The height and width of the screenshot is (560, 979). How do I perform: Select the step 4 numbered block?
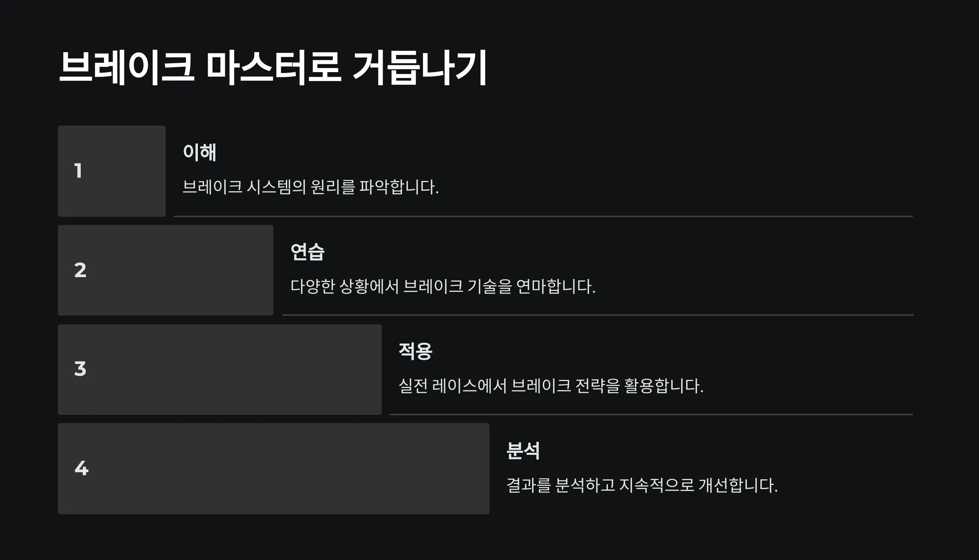coord(274,469)
